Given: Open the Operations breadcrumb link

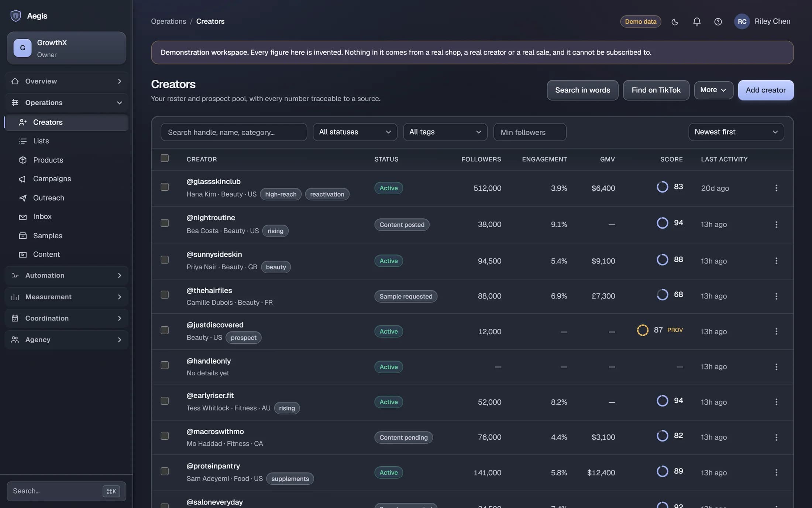Looking at the screenshot, I should [x=168, y=21].
